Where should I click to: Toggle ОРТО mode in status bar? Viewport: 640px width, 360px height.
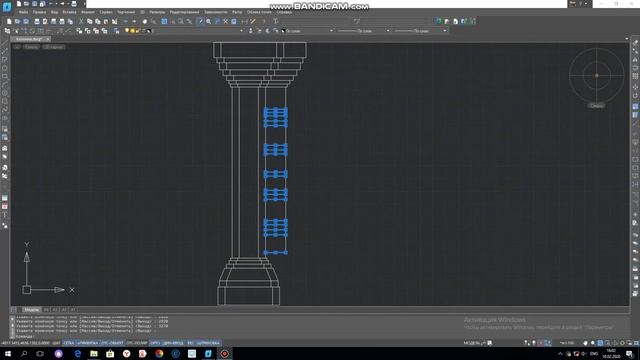(155, 343)
